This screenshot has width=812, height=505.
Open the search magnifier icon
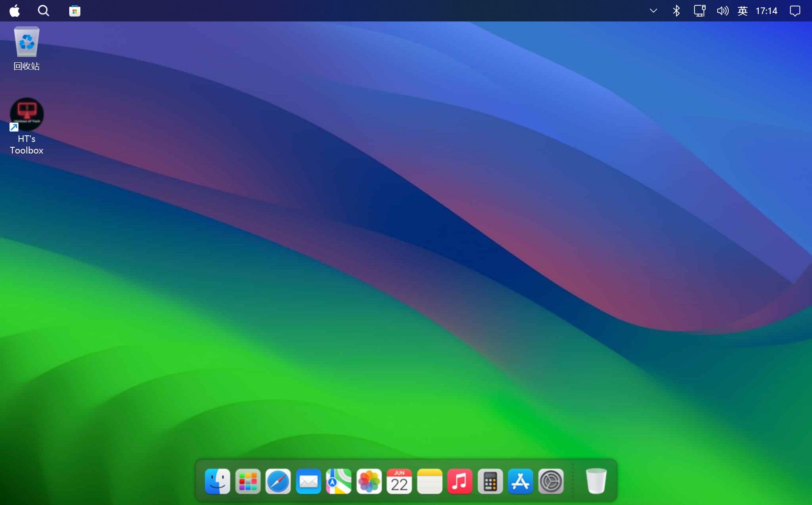(x=43, y=11)
